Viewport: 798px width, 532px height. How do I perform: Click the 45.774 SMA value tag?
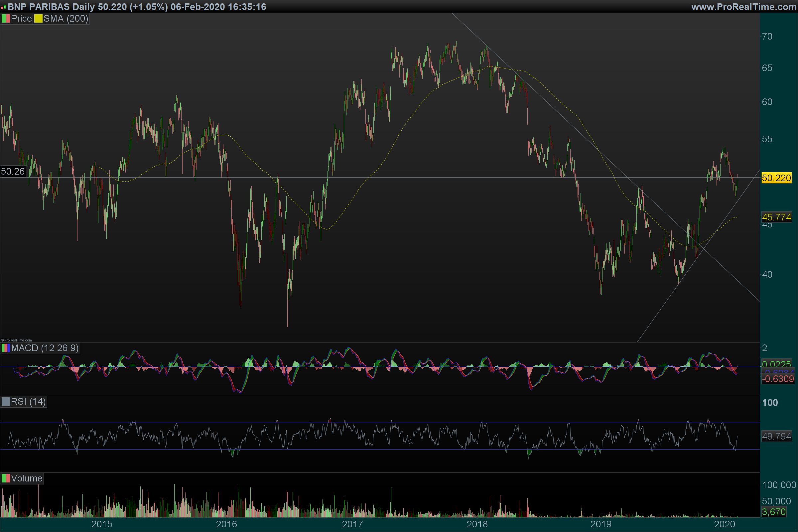[x=776, y=217]
